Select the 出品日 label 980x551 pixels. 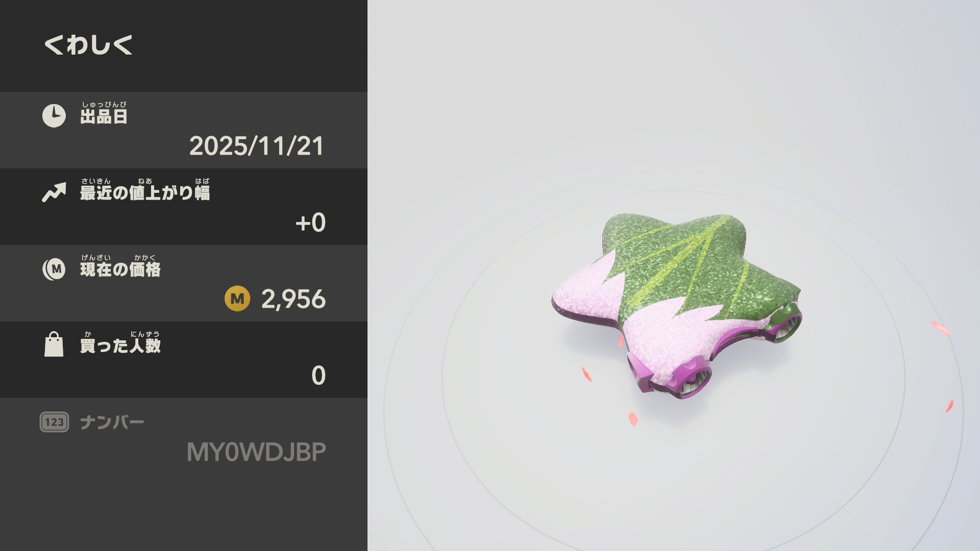coord(104,116)
